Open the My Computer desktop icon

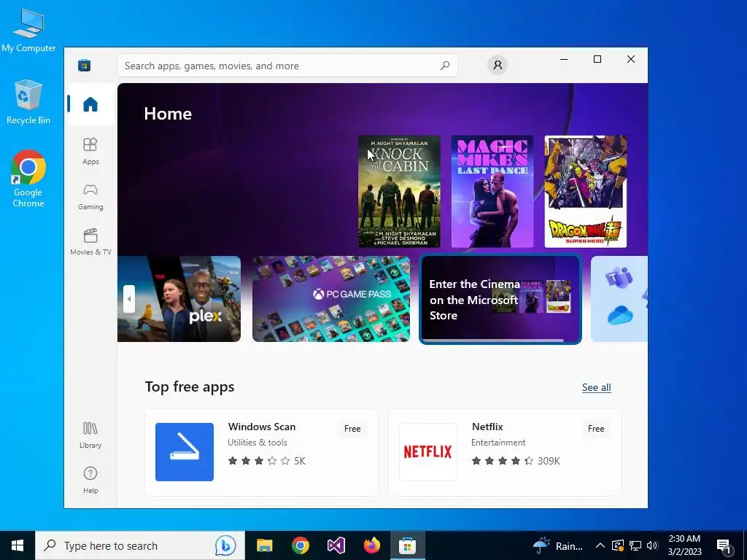coord(28,31)
